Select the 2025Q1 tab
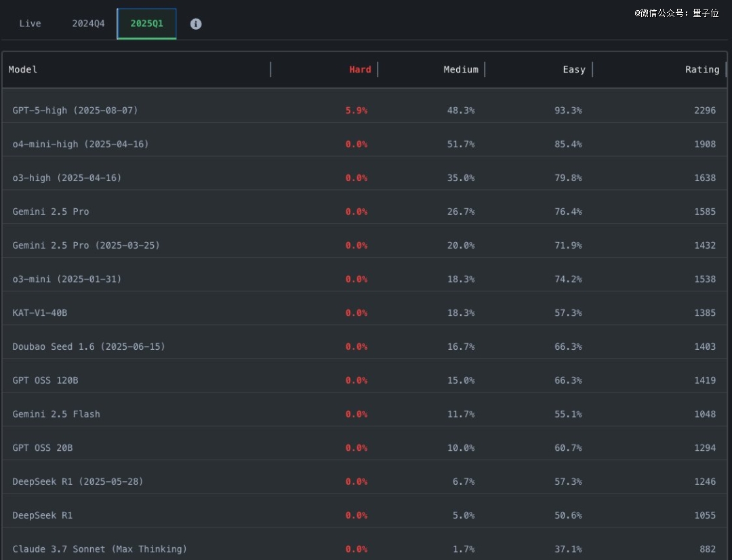This screenshot has width=732, height=560. (x=146, y=23)
